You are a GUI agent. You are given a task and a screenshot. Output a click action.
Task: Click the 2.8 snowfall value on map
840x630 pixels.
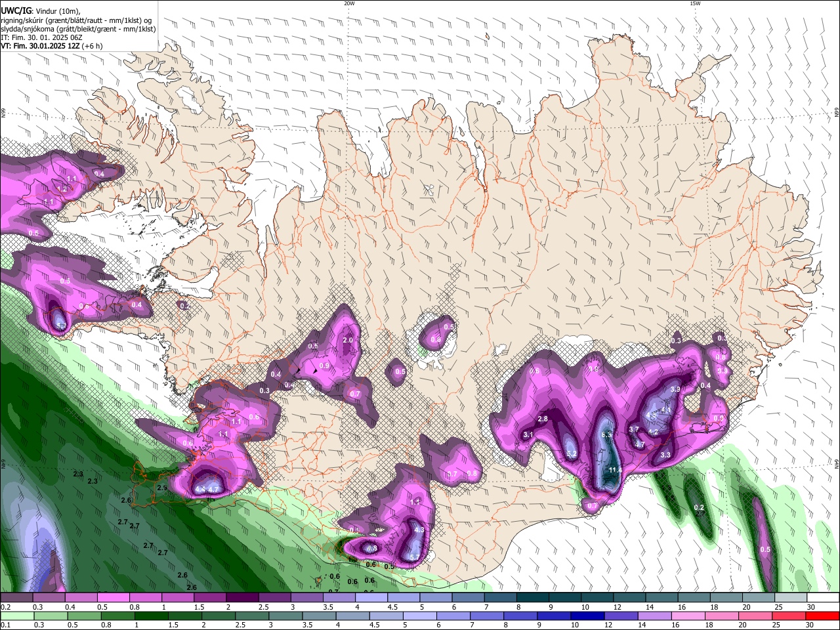click(x=543, y=419)
